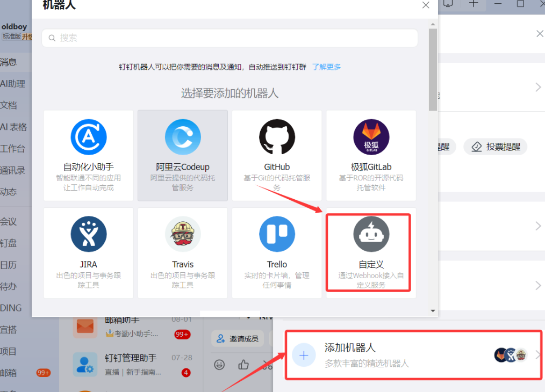Click the thumbs-up icon
The height and width of the screenshot is (392, 545).
243,365
